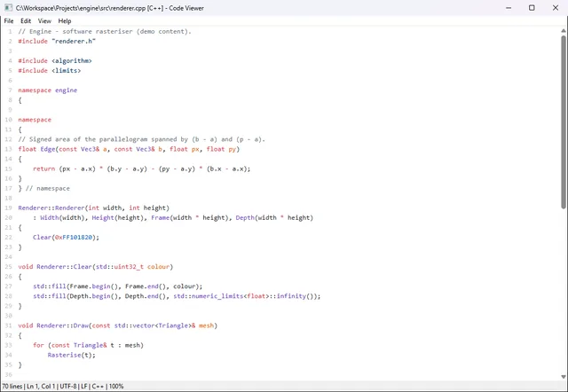
Task: Click the 'return (px - a.x)' statement
Action: coord(142,169)
